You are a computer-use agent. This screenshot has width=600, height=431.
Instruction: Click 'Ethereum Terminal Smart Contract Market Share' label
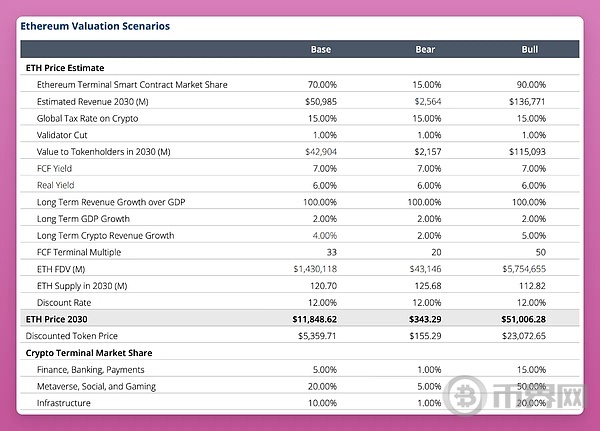click(132, 85)
